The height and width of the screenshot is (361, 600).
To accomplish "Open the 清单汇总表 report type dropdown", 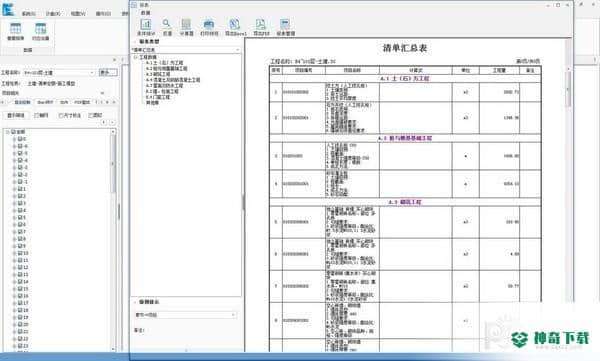I will (x=186, y=50).
